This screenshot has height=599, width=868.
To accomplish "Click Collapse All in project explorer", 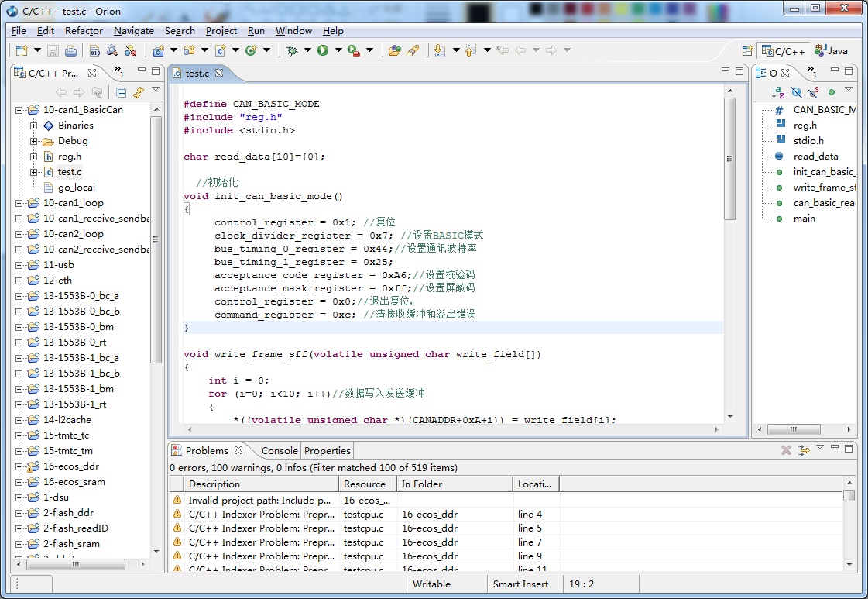I will [121, 92].
